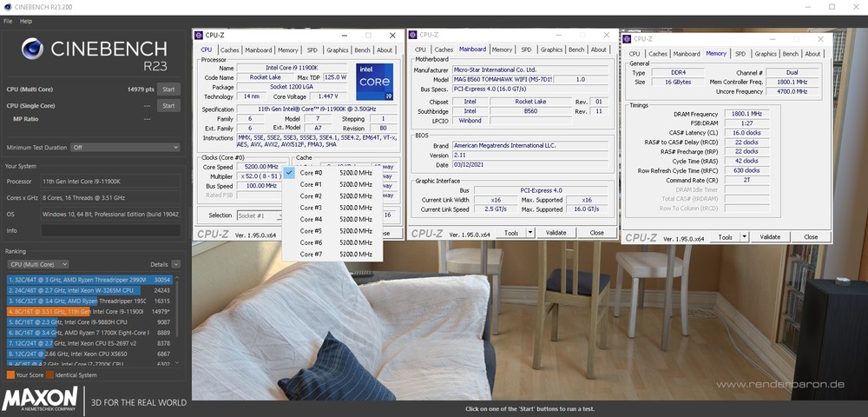Select the Ryzen 7 1700X ranking row
The width and height of the screenshot is (868, 417).
pyautogui.click(x=90, y=332)
